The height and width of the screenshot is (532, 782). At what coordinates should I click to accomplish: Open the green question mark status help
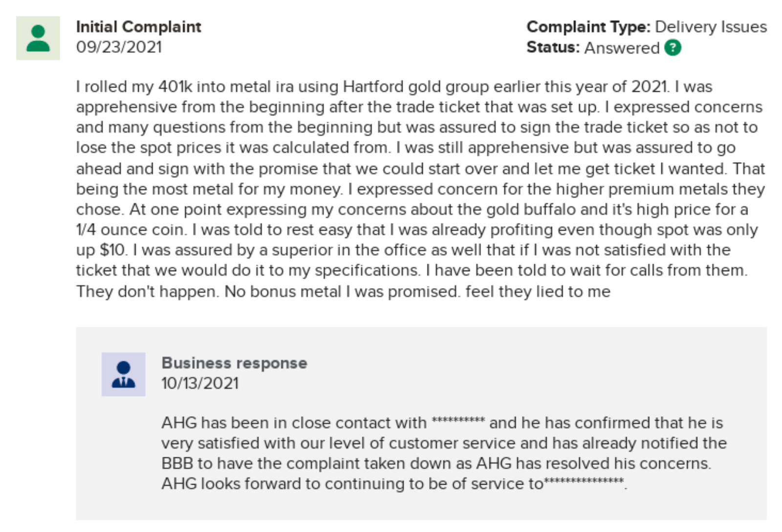673,48
